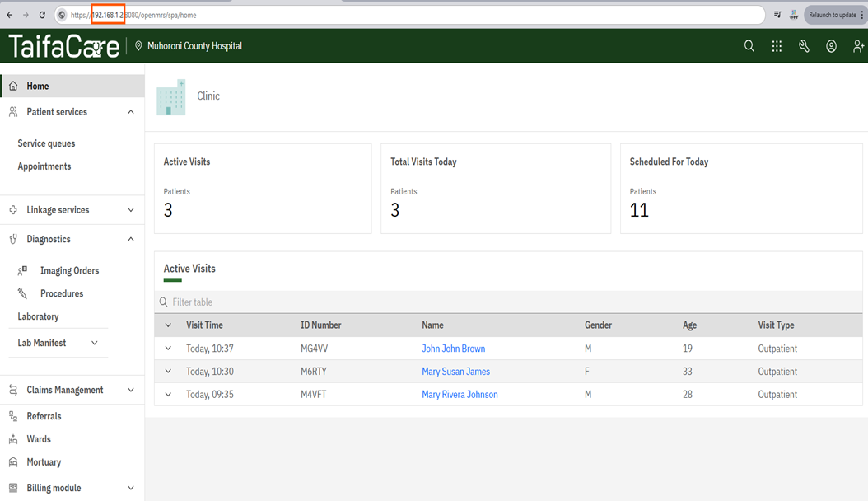Click the Mortuary icon
The width and height of the screenshot is (868, 501).
(x=13, y=462)
